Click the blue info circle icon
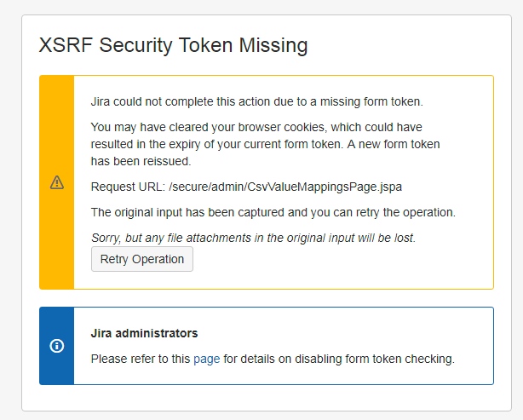523x420 pixels. [57, 346]
